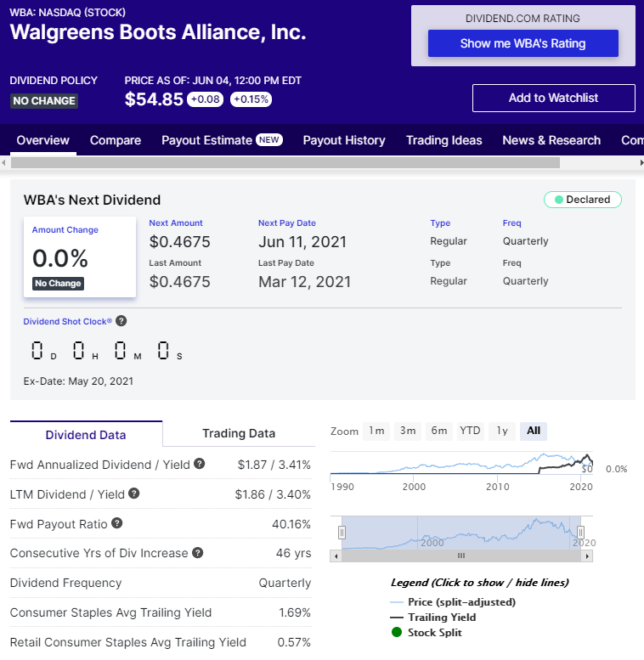Set chart zoom to 1m
The height and width of the screenshot is (660, 644).
pyautogui.click(x=376, y=431)
